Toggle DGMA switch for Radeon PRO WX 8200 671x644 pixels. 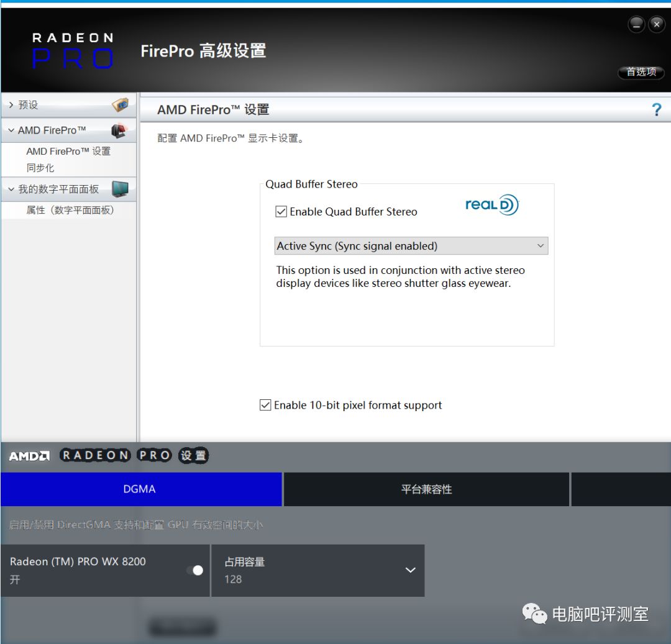(x=195, y=570)
